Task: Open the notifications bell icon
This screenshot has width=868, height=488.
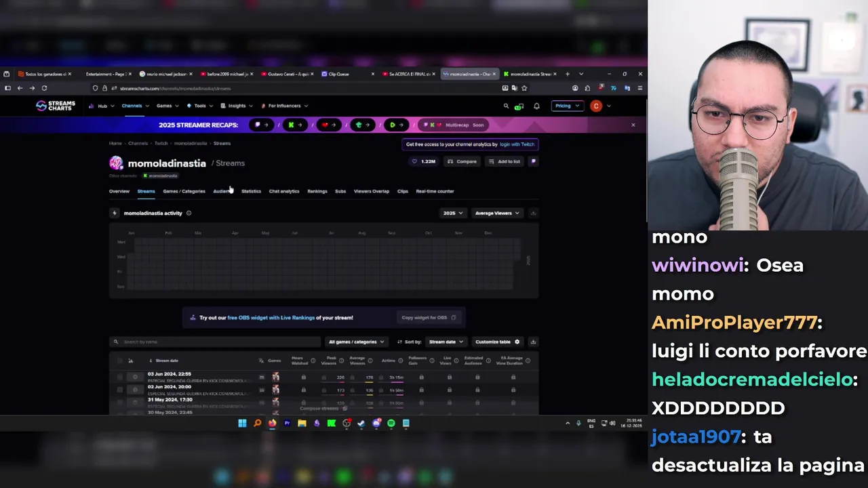Action: pyautogui.click(x=536, y=106)
